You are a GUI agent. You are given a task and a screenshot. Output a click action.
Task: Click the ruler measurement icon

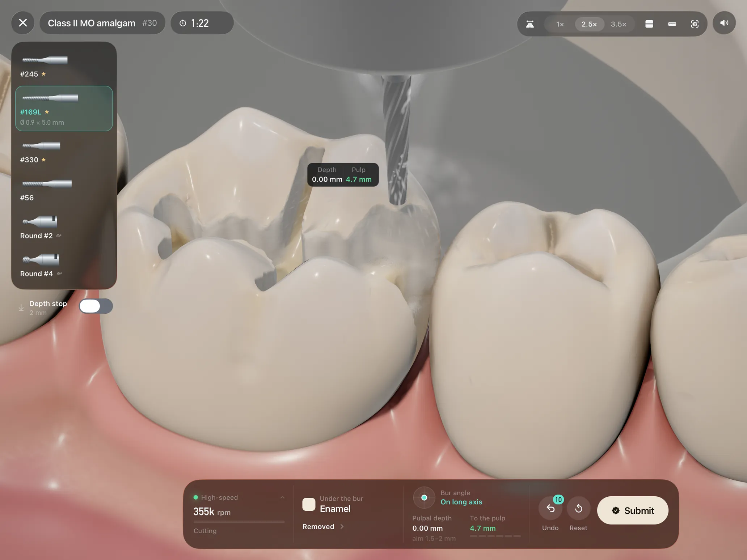pos(672,24)
